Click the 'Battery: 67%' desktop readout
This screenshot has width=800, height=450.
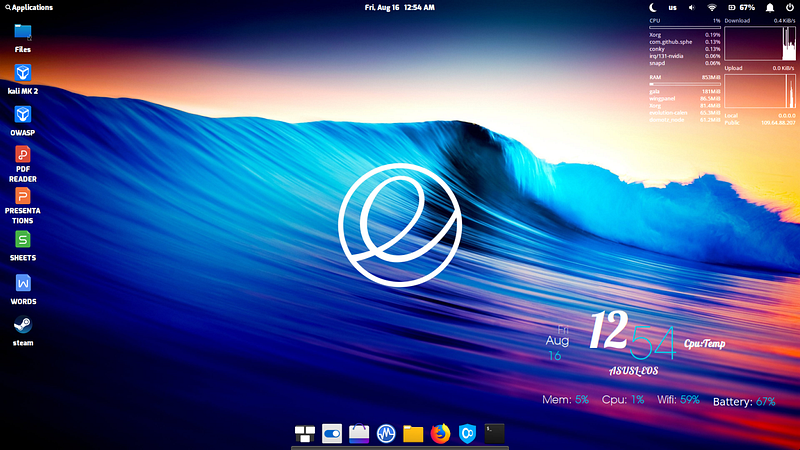click(744, 402)
